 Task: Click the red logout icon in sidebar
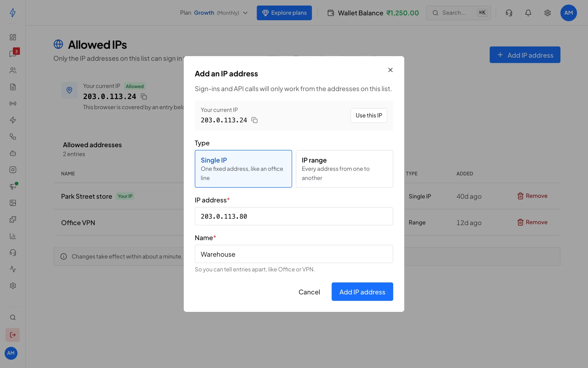tap(13, 335)
